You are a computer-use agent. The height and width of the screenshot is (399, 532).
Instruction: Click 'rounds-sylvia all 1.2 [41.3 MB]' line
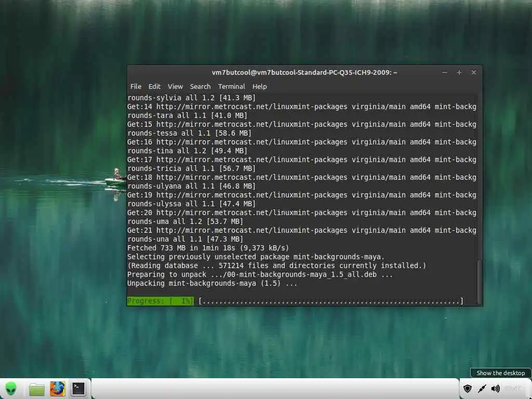click(191, 98)
